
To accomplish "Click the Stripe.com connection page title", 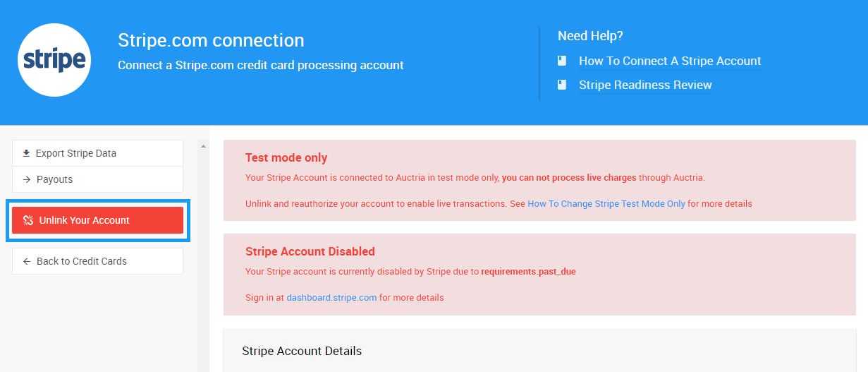I will (211, 40).
